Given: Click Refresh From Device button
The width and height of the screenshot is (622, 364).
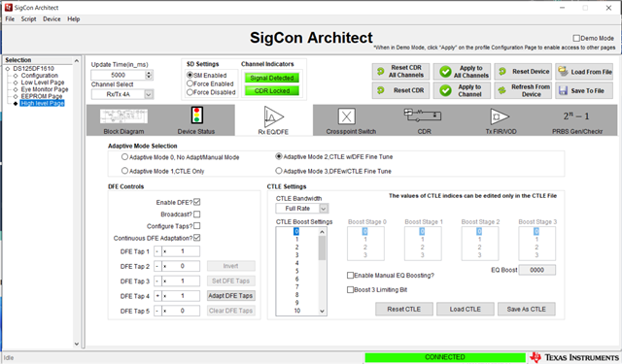Looking at the screenshot, I should click(523, 90).
